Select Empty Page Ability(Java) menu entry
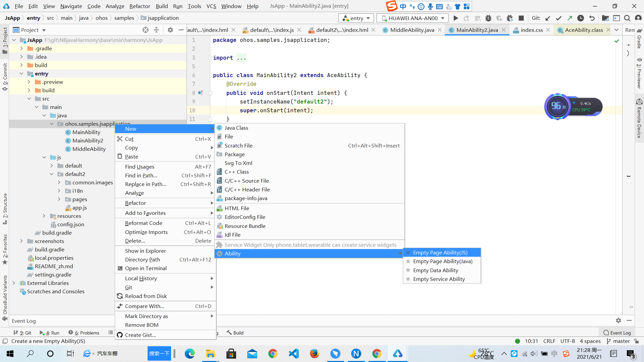The image size is (644, 362). tap(442, 261)
